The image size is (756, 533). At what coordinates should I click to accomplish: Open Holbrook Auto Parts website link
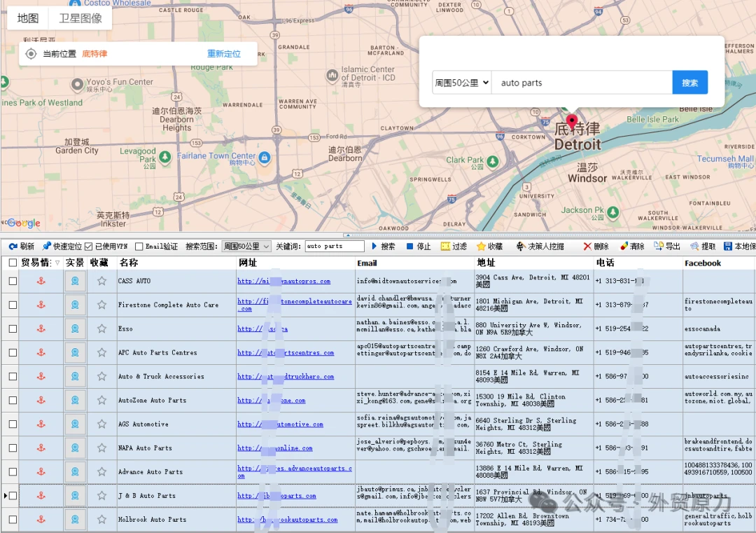288,520
